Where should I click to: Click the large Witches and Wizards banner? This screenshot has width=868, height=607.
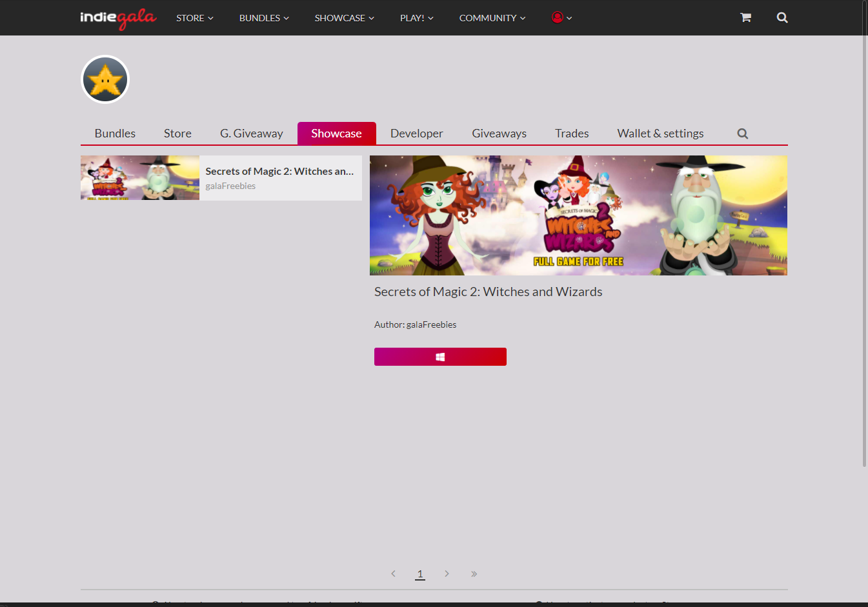coord(578,215)
